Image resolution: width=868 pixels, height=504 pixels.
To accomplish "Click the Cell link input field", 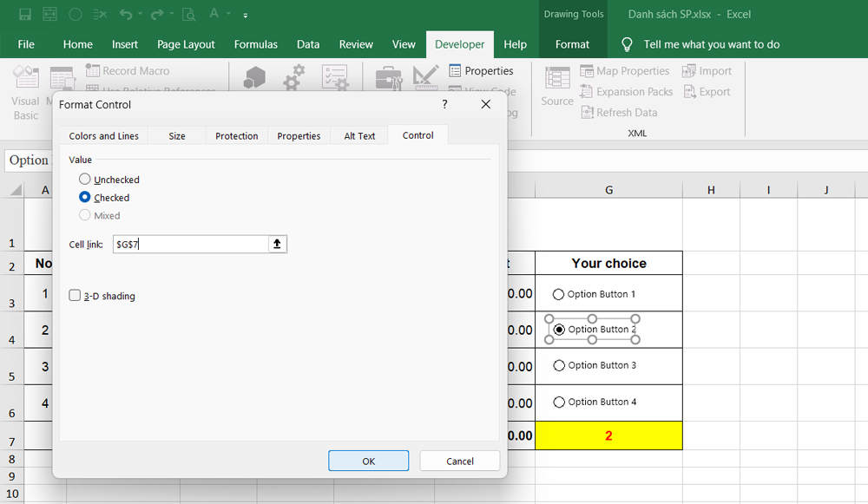I will point(191,244).
